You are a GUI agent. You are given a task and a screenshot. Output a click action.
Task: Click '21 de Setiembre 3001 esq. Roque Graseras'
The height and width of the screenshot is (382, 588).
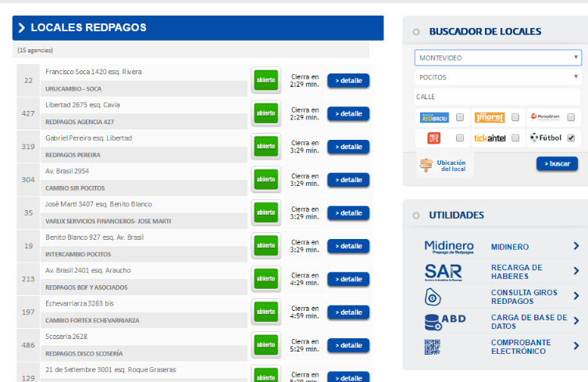click(x=111, y=370)
